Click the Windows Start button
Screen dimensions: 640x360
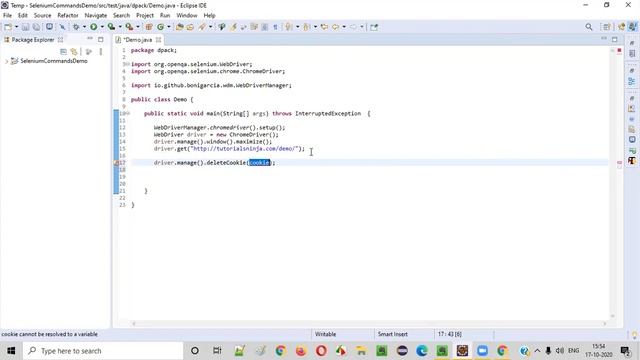11,351
